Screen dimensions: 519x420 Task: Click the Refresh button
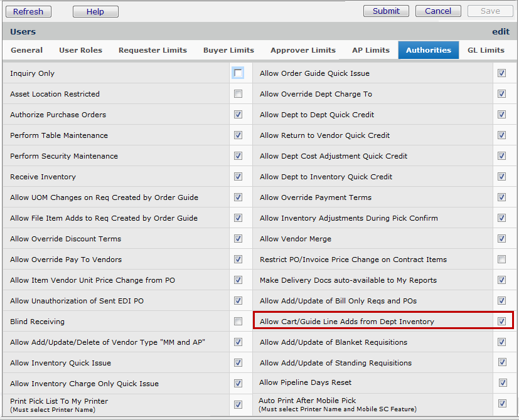[x=29, y=11]
